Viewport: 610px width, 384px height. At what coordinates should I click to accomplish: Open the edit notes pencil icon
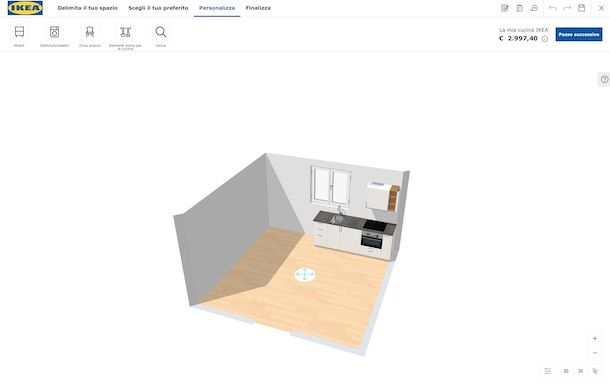(505, 8)
